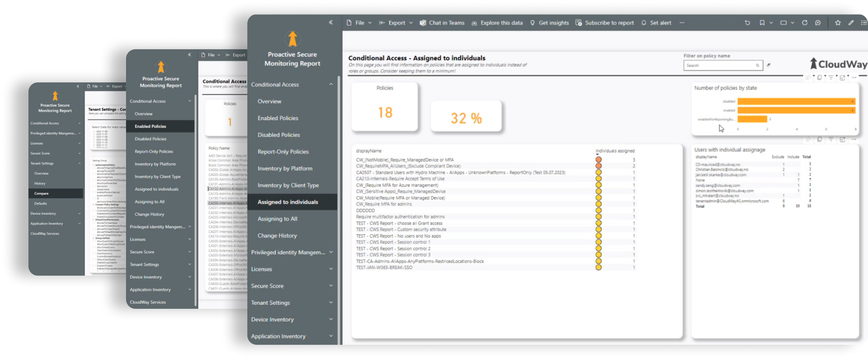868x359 pixels.
Task: Sort the table by the Individuals assigned column header
Action: pyautogui.click(x=615, y=151)
